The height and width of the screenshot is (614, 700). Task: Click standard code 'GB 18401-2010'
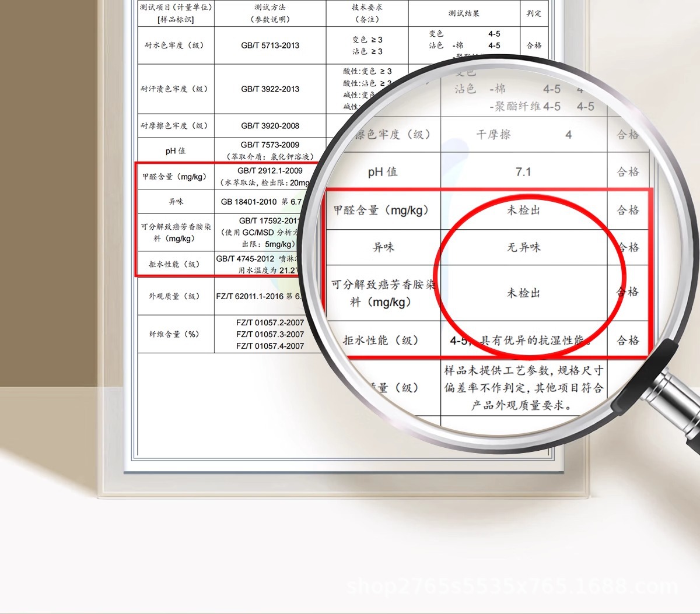pos(249,202)
